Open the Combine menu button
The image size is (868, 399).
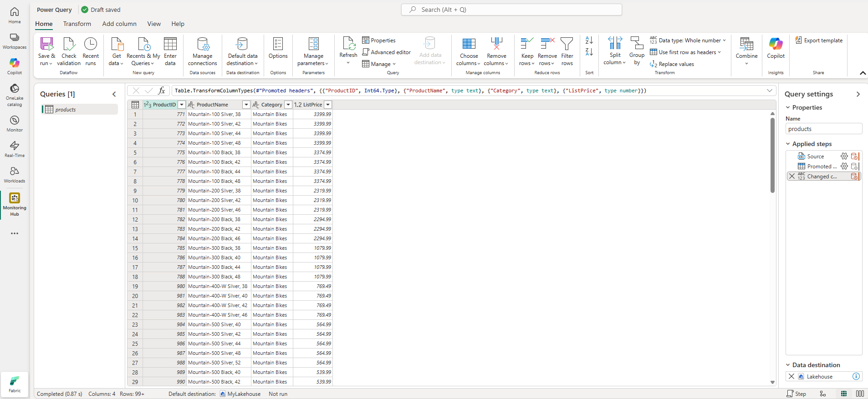pyautogui.click(x=746, y=51)
